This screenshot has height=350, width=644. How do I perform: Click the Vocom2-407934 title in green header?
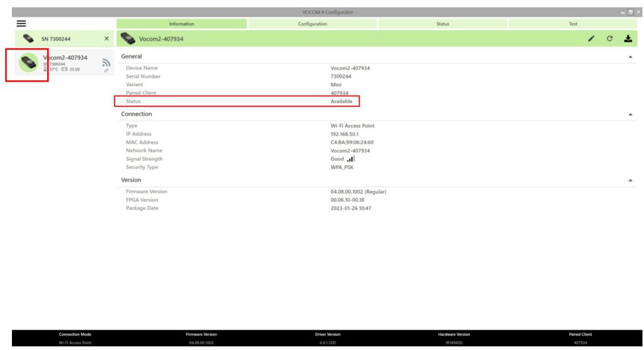coord(161,39)
